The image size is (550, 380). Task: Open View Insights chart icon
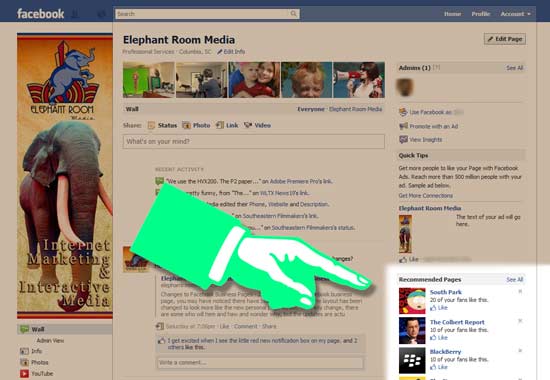(x=403, y=139)
